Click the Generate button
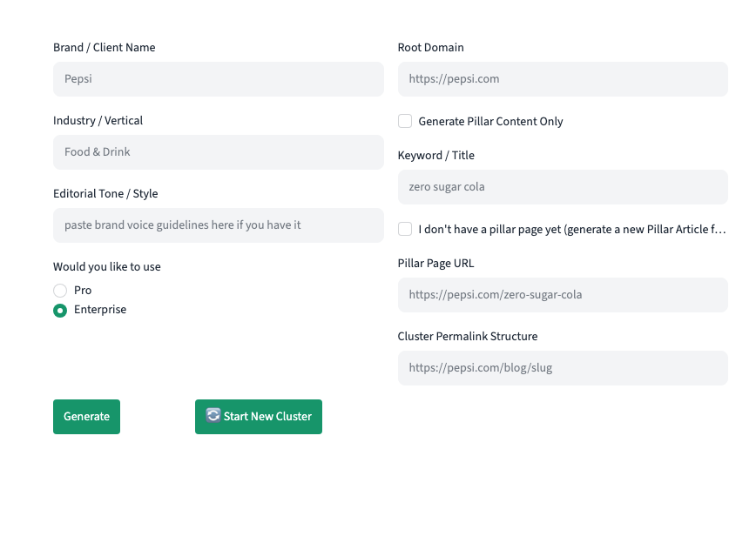Viewport: 756px width, 543px height. [x=87, y=417]
